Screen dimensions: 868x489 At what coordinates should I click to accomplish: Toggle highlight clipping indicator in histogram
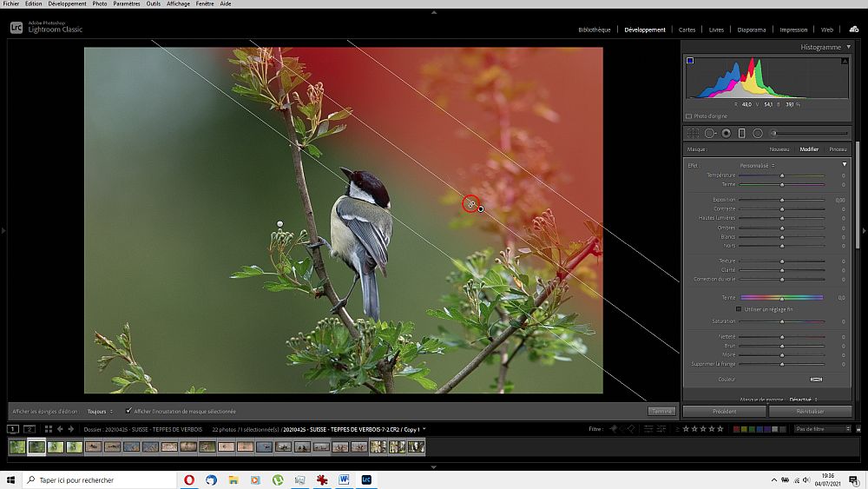click(x=845, y=61)
